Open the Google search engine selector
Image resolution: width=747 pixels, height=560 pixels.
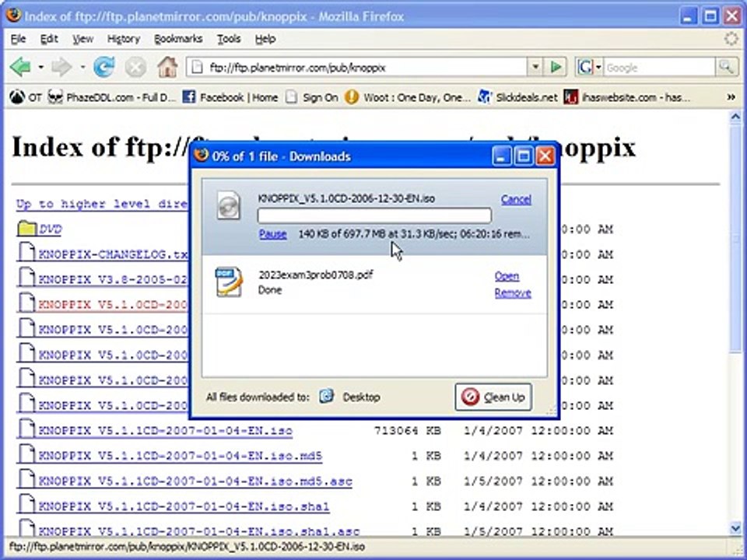click(589, 67)
